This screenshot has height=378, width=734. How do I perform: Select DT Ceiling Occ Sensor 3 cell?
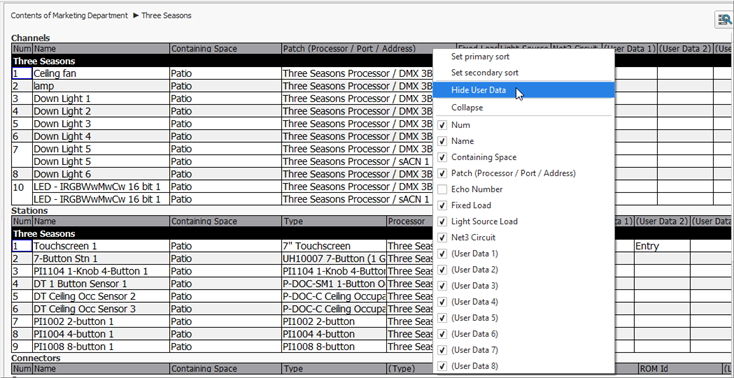point(101,309)
